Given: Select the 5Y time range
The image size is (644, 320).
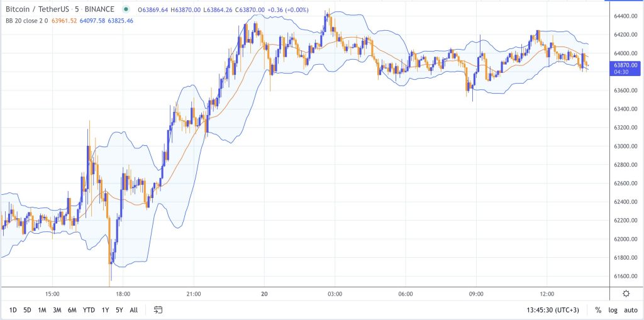Looking at the screenshot, I should coord(119,310).
